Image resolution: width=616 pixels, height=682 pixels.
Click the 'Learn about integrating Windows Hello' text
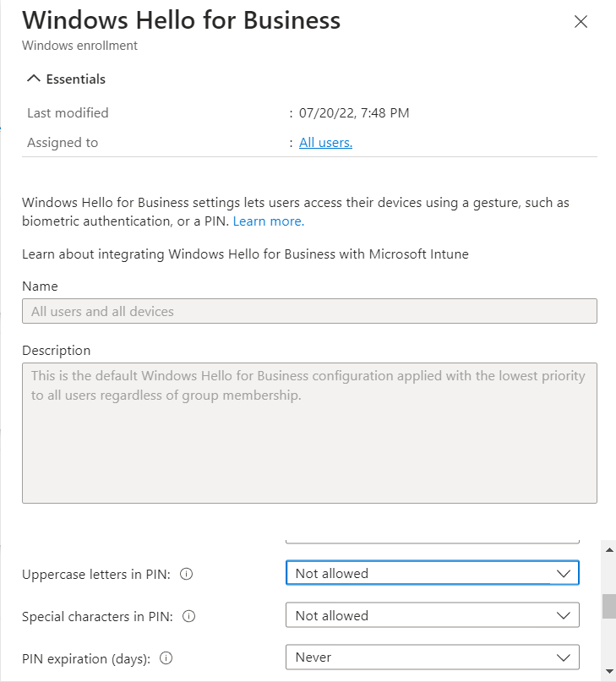coord(245,254)
